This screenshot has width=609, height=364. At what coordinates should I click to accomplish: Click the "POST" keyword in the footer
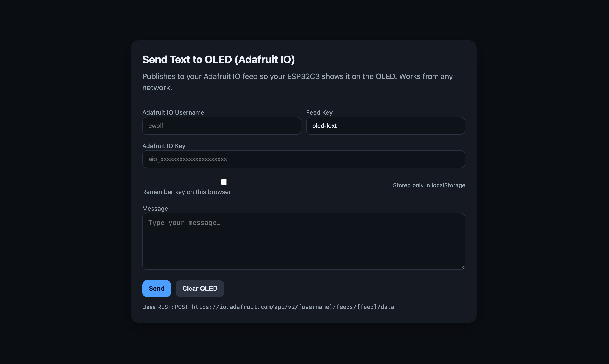[181, 307]
